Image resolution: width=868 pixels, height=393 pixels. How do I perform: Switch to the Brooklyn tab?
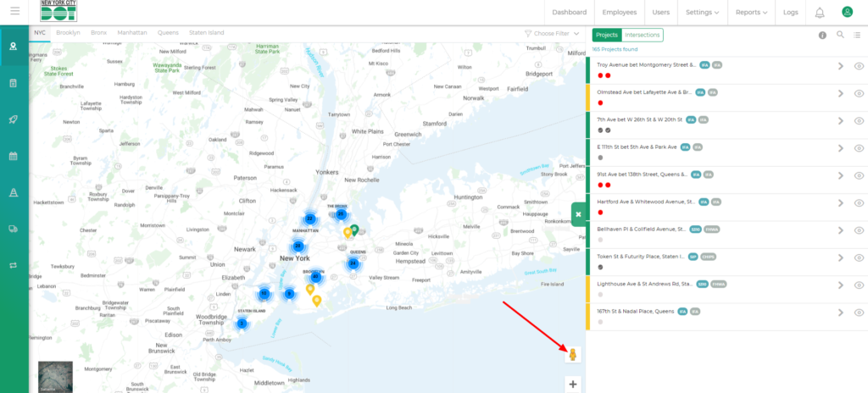(68, 32)
